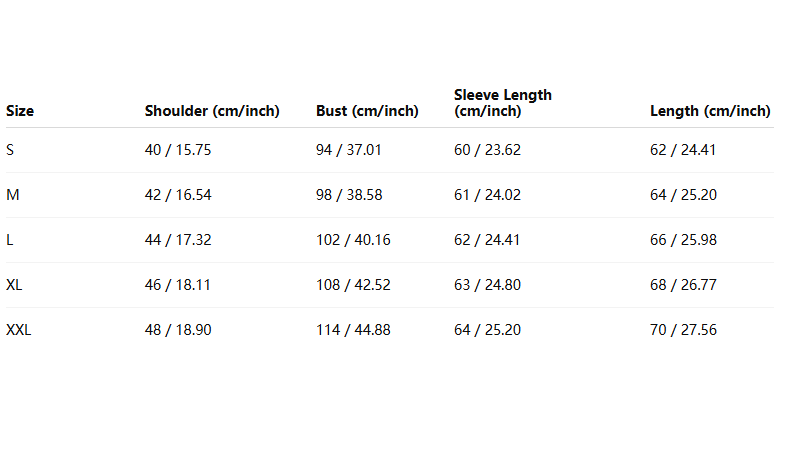Select the S size row label
Image resolution: width=789 pixels, height=468 pixels.
10,150
